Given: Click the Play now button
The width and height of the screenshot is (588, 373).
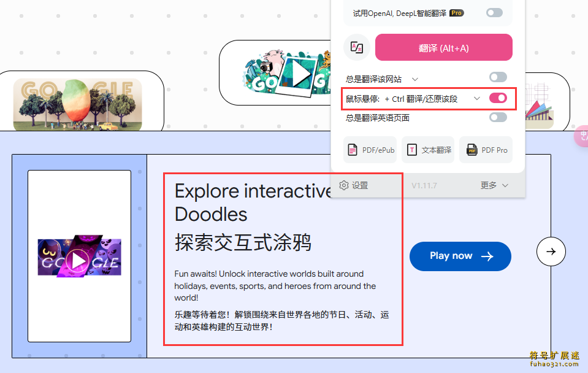Looking at the screenshot, I should tap(460, 256).
